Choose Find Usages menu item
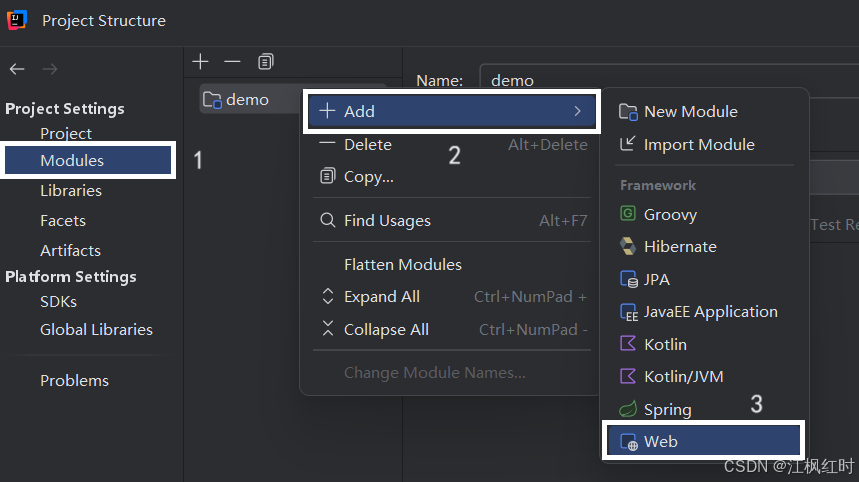The image size is (859, 482). coord(451,220)
